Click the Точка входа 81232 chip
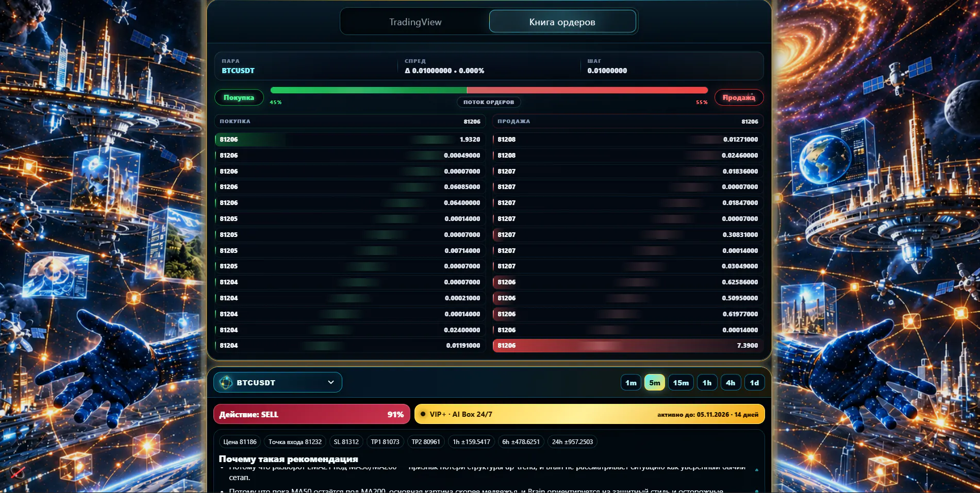This screenshot has height=493, width=980. coord(295,441)
